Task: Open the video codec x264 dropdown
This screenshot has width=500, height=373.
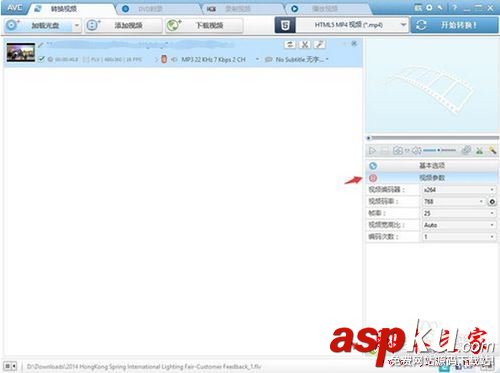Action: pos(459,190)
